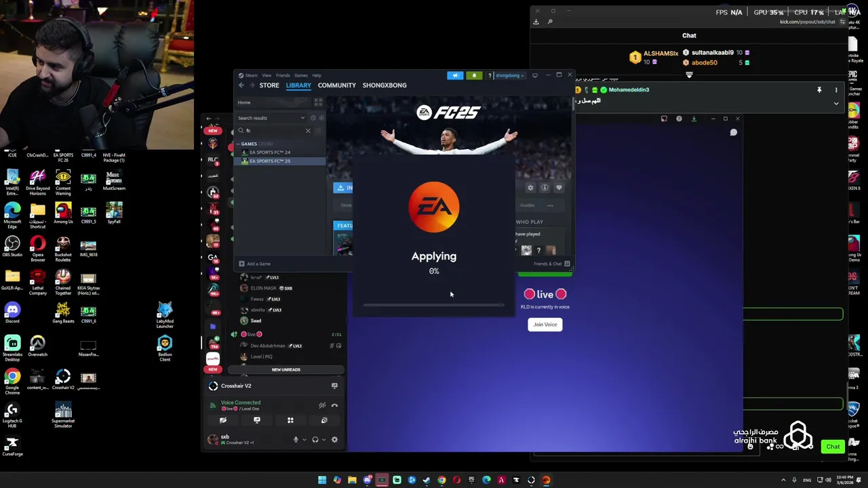Toggle Discord camera on or off
868x488 pixels.
point(223,421)
